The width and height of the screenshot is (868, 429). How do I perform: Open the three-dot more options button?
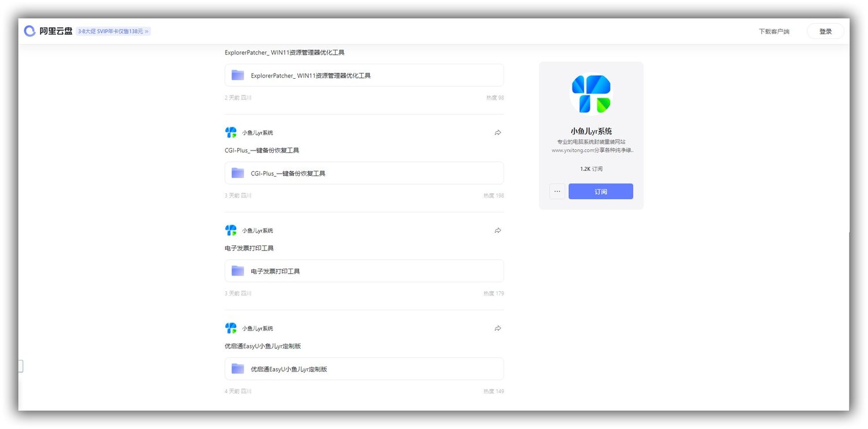click(x=557, y=192)
